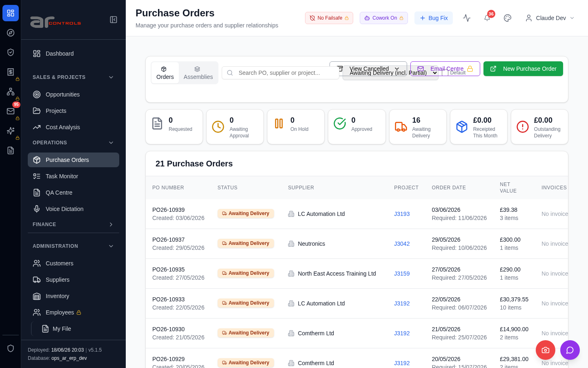Open J3192 link in PO26-10933 row
Image resolution: width=588 pixels, height=368 pixels.
pyautogui.click(x=402, y=303)
